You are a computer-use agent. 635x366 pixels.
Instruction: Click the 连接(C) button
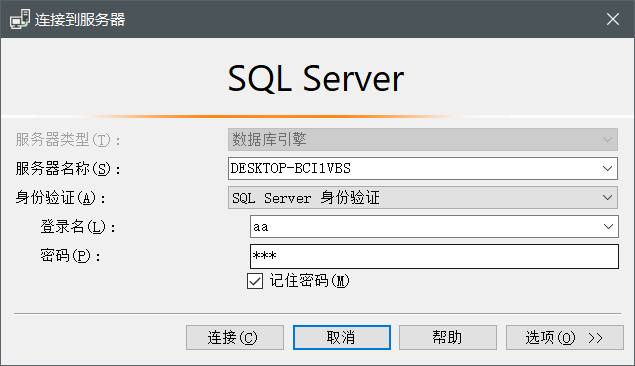[235, 337]
